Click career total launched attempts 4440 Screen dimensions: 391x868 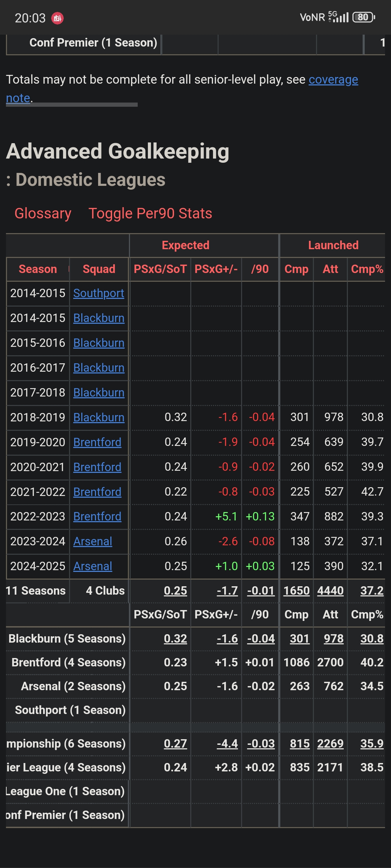coord(330,591)
